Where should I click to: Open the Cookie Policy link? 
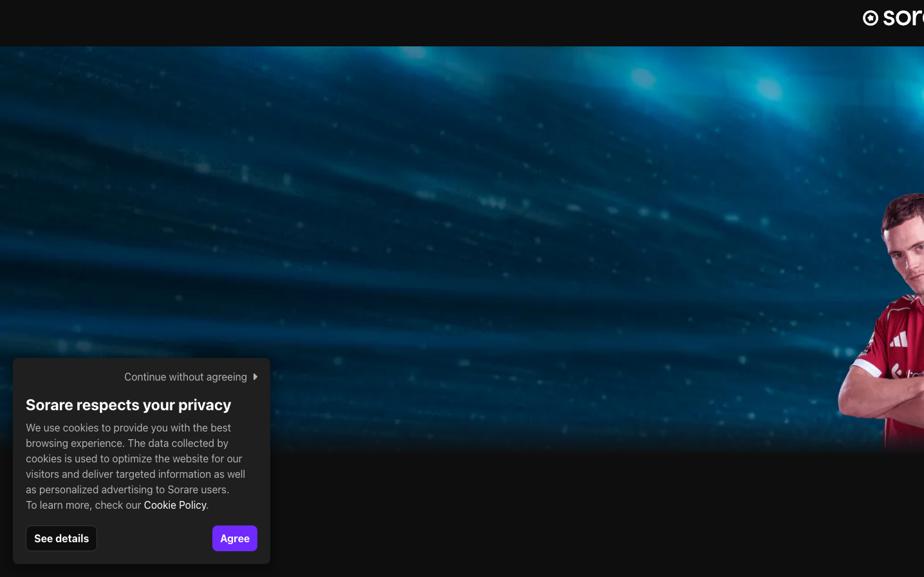pos(175,505)
